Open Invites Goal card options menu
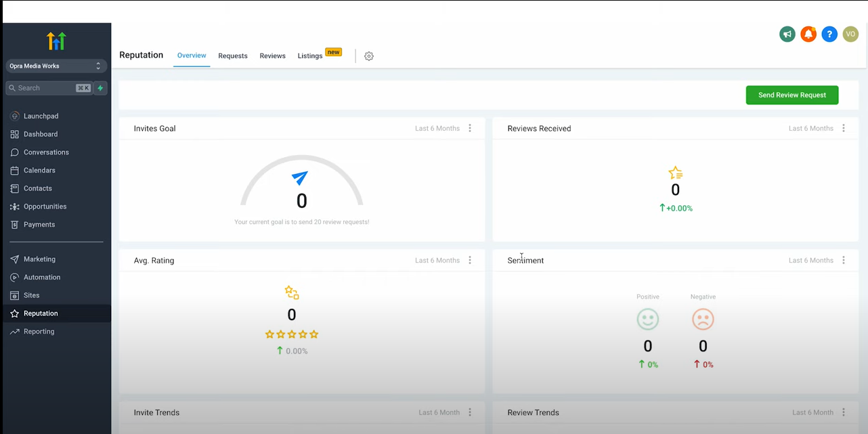 pos(470,128)
